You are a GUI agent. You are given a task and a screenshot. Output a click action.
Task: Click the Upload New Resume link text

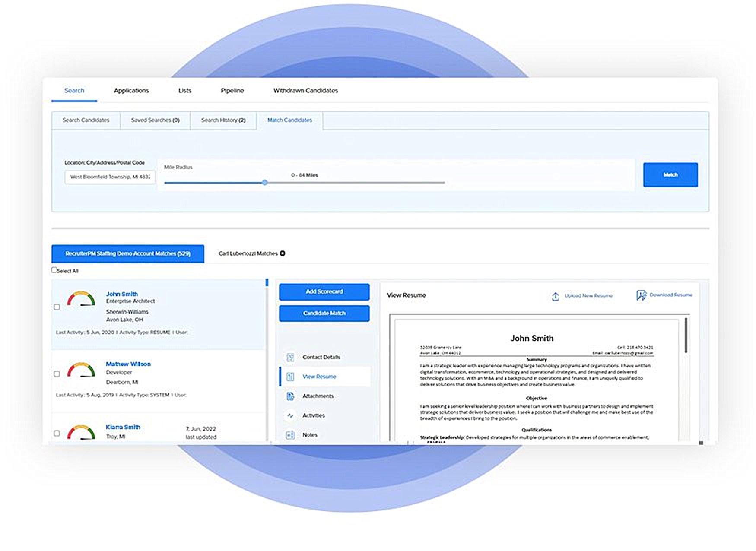click(588, 296)
